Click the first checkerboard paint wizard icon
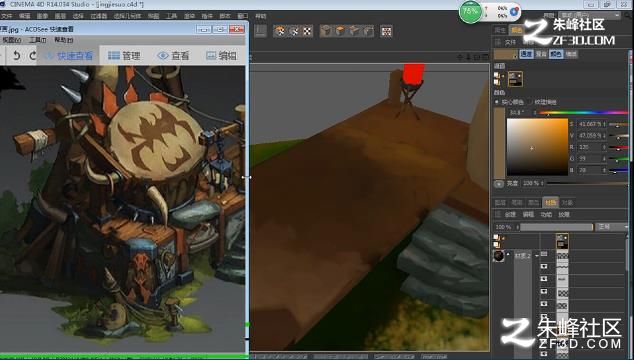The height and width of the screenshot is (360, 634). (280, 31)
